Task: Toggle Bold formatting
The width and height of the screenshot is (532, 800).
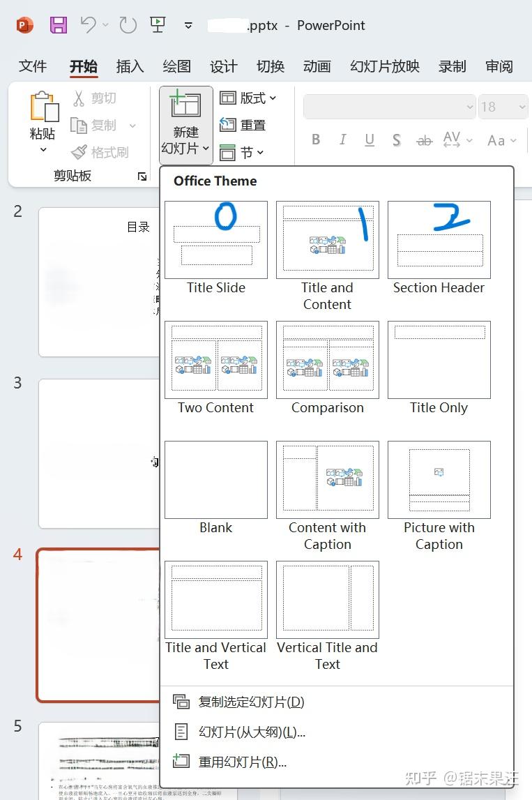Action: point(316,139)
